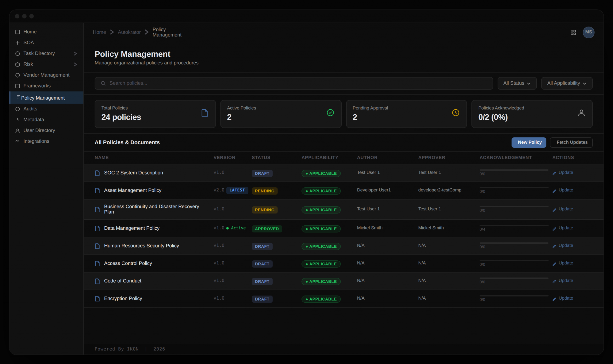The height and width of the screenshot is (364, 613).
Task: Click the green checkmark icon on Active Policies card
Action: tap(330, 112)
